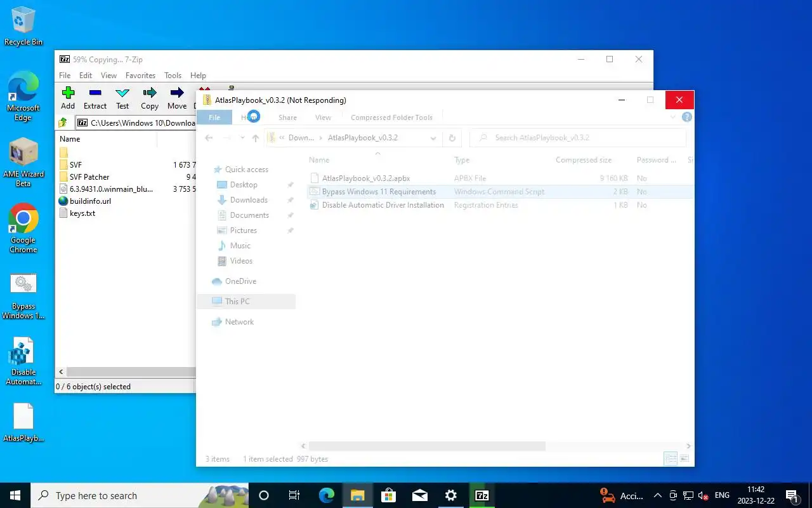This screenshot has height=508, width=812.
Task: Sort by Compressed size column
Action: pyautogui.click(x=584, y=160)
